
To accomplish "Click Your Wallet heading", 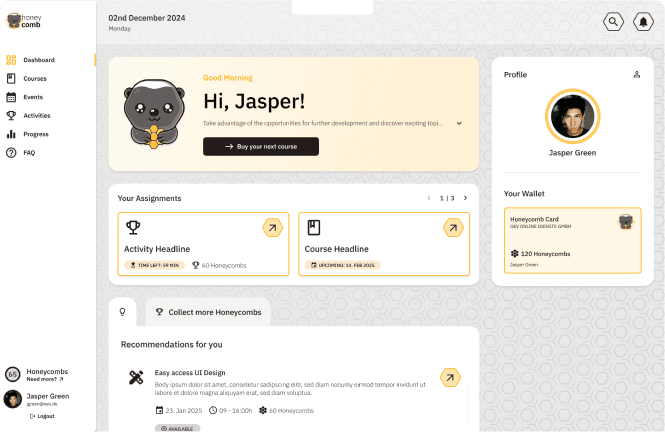I will pos(524,193).
